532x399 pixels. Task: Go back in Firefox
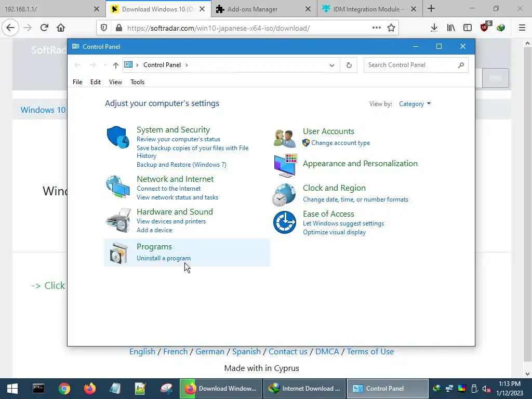[x=10, y=28]
